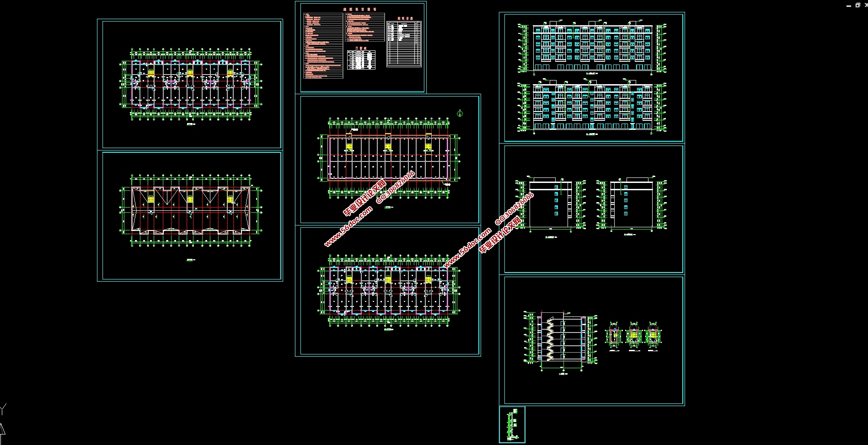Click the minimize drawing window button
Viewport: 868px width, 445px height.
(849, 5)
